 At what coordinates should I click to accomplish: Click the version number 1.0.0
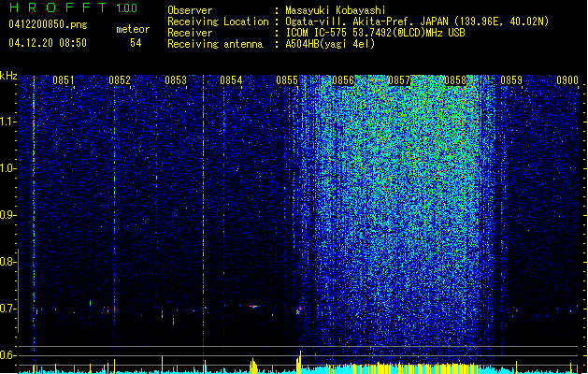(x=127, y=7)
